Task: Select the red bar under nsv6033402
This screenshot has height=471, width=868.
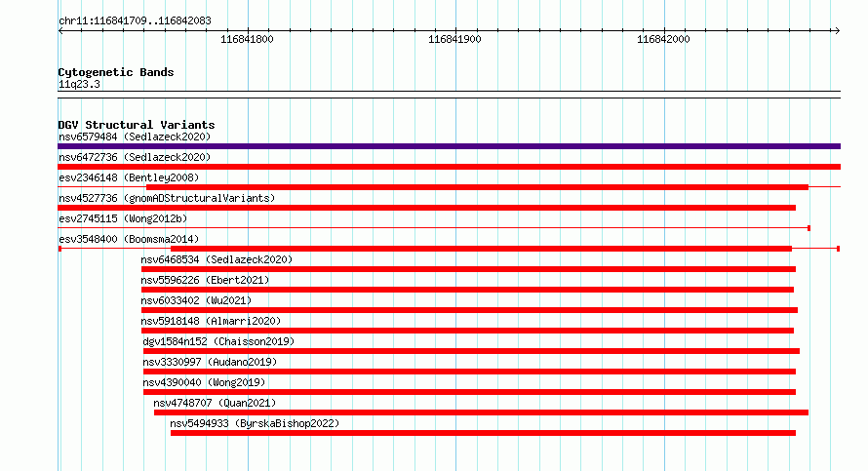Action: (x=469, y=310)
